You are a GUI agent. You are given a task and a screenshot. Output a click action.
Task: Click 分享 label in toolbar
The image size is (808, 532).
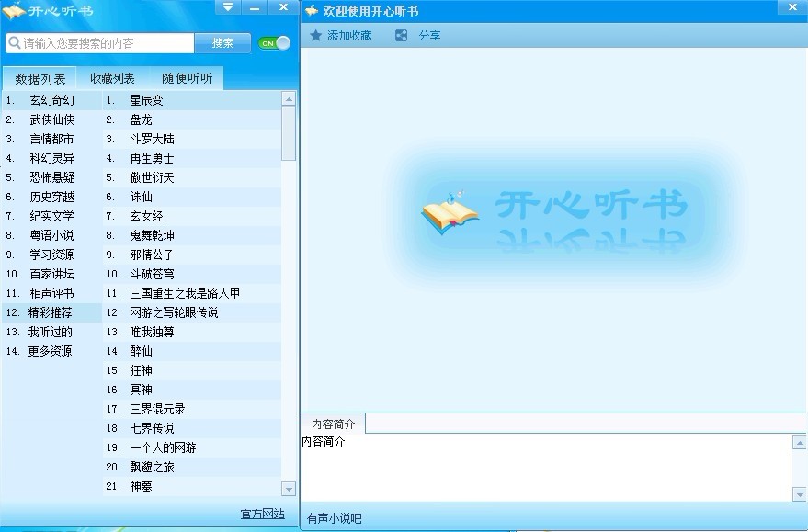tap(429, 36)
